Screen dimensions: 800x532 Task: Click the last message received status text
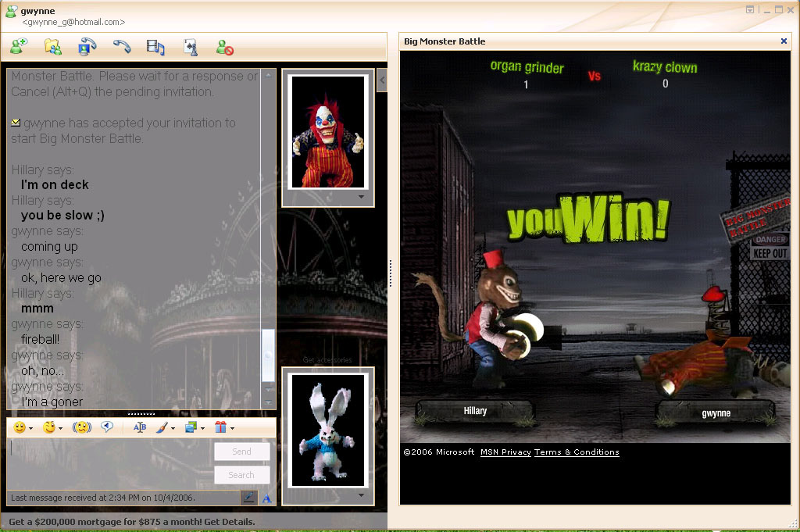coord(102,498)
